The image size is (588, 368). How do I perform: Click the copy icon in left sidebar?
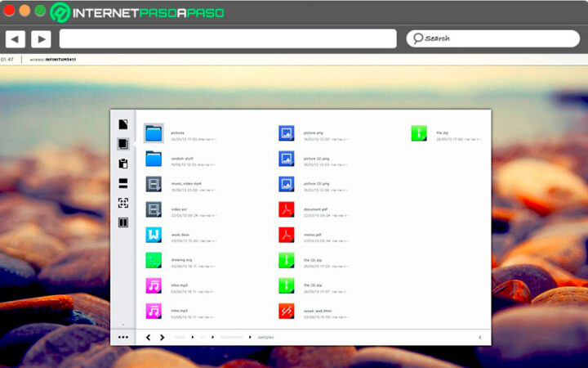tap(123, 144)
